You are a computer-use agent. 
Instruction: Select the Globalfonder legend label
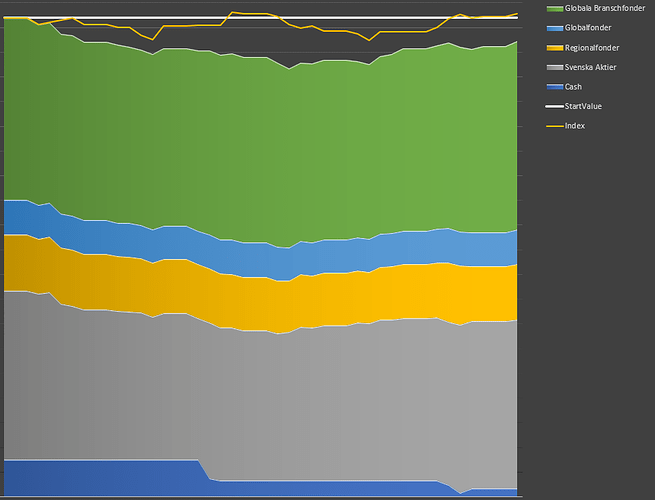(x=588, y=28)
